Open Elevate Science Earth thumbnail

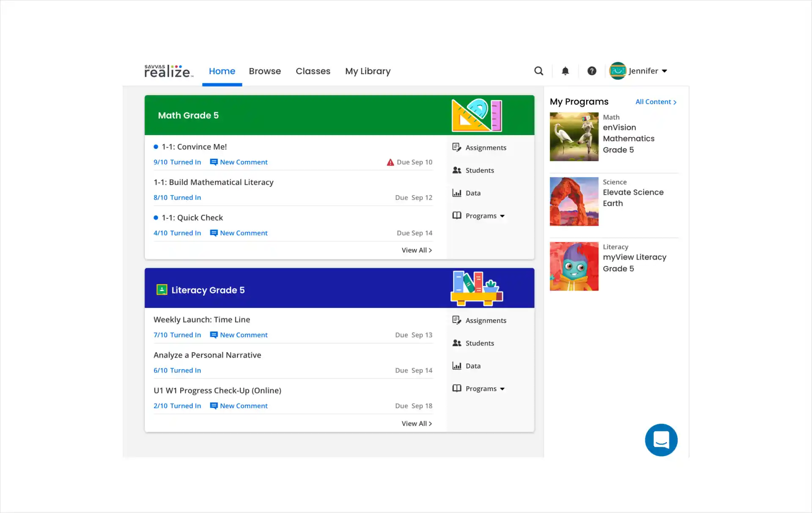[x=574, y=201]
